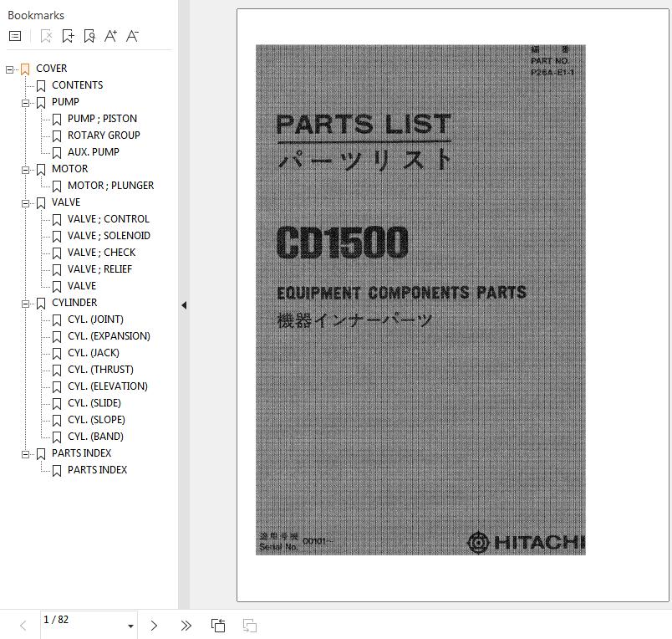The image size is (672, 639).
Task: Open the CYL. (ELEVATION) bookmark
Action: coord(108,386)
